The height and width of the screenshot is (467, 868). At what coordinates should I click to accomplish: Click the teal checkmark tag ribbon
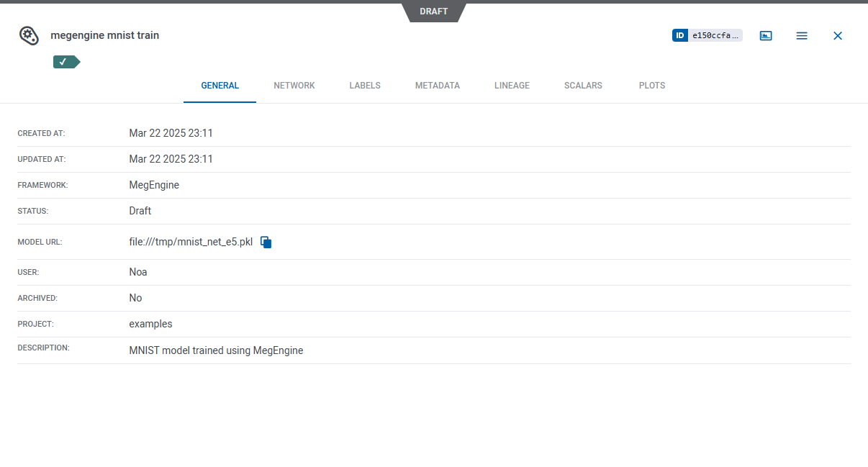pyautogui.click(x=65, y=62)
